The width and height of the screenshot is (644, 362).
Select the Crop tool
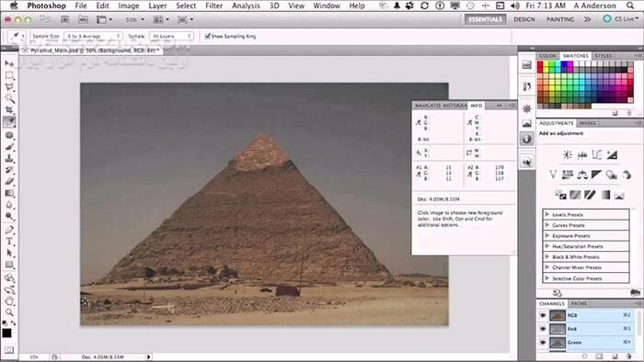point(9,110)
